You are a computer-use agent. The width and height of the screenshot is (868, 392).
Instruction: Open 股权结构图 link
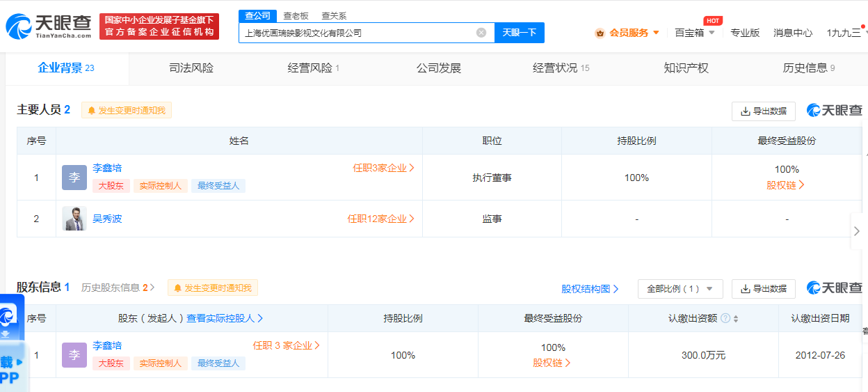(x=590, y=288)
